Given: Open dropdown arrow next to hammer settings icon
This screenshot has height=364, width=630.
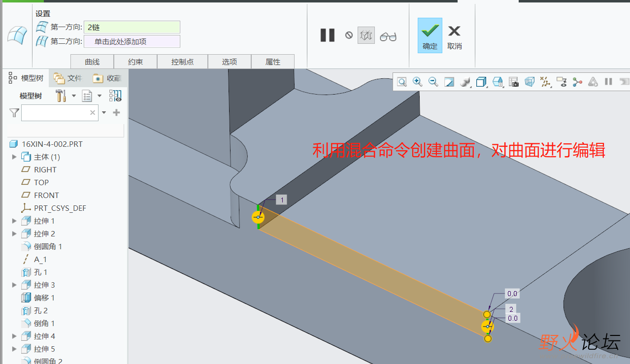Looking at the screenshot, I should click(74, 96).
